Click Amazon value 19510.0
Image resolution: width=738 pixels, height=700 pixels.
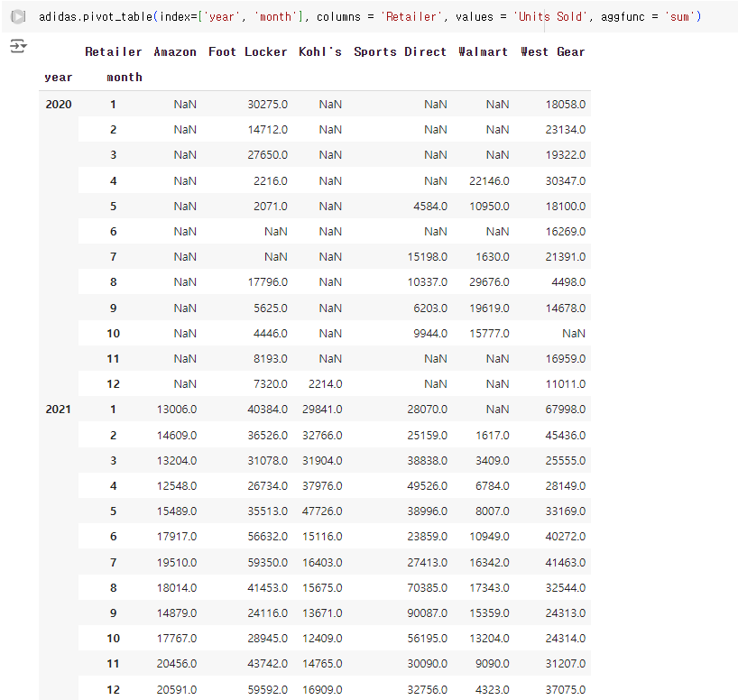point(177,563)
